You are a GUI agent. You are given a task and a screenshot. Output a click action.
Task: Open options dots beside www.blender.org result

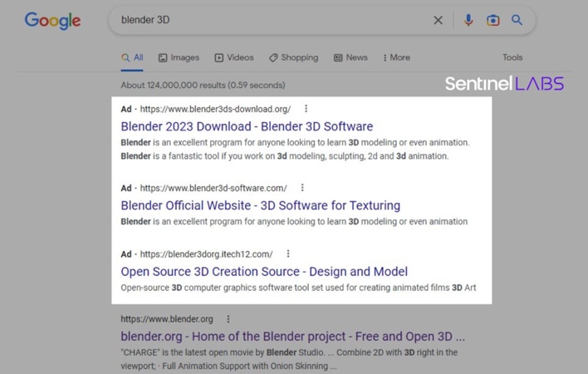tap(228, 319)
